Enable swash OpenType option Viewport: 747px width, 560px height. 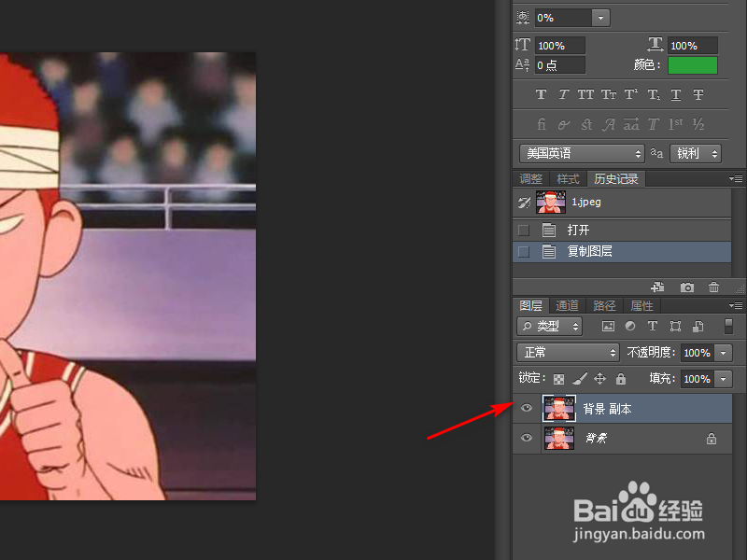coord(609,124)
